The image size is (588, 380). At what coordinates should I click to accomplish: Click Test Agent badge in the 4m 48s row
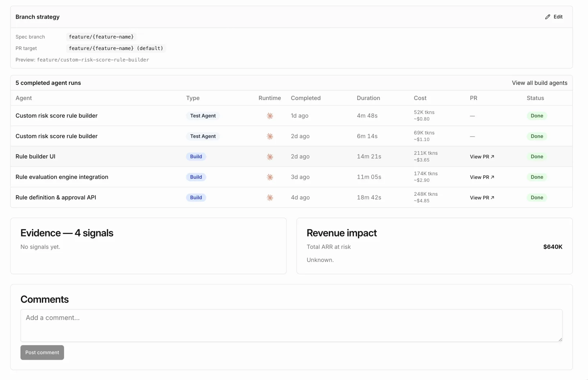pyautogui.click(x=203, y=116)
